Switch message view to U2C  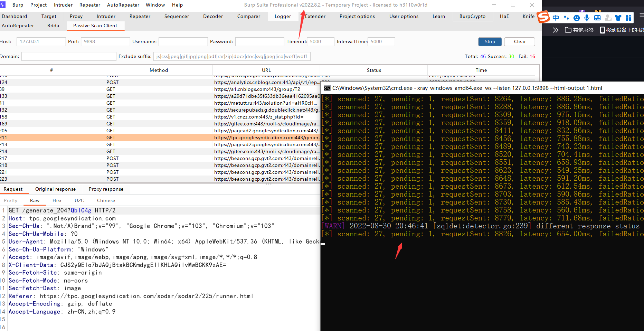coord(79,200)
